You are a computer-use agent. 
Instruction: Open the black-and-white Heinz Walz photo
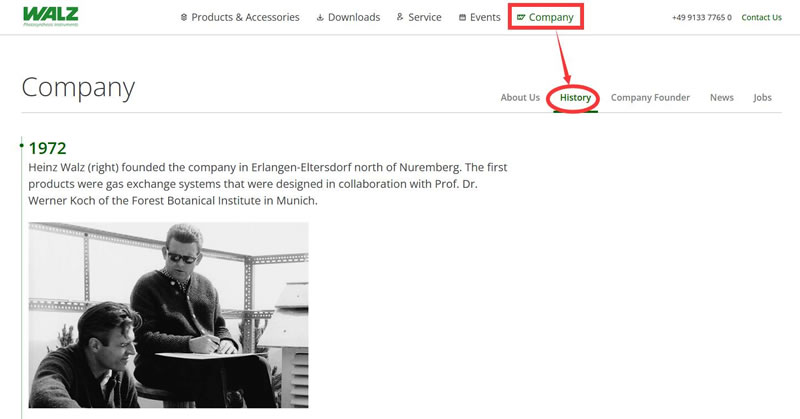pos(168,314)
